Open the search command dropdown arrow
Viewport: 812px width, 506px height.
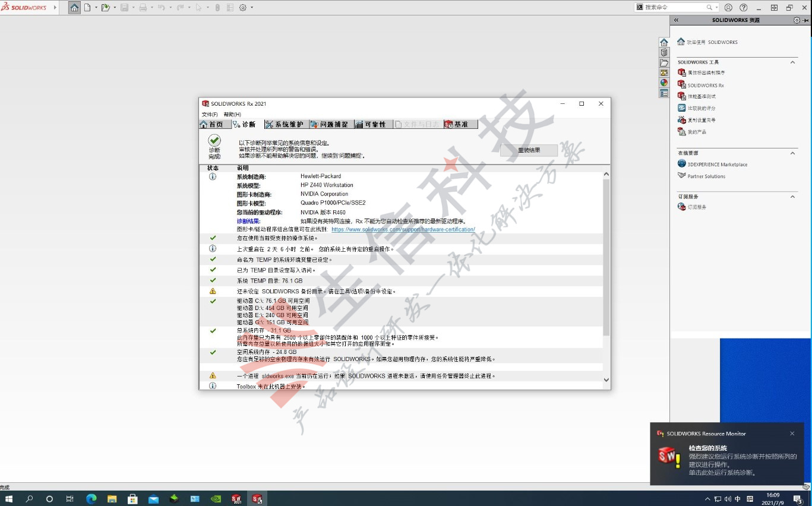tap(716, 8)
